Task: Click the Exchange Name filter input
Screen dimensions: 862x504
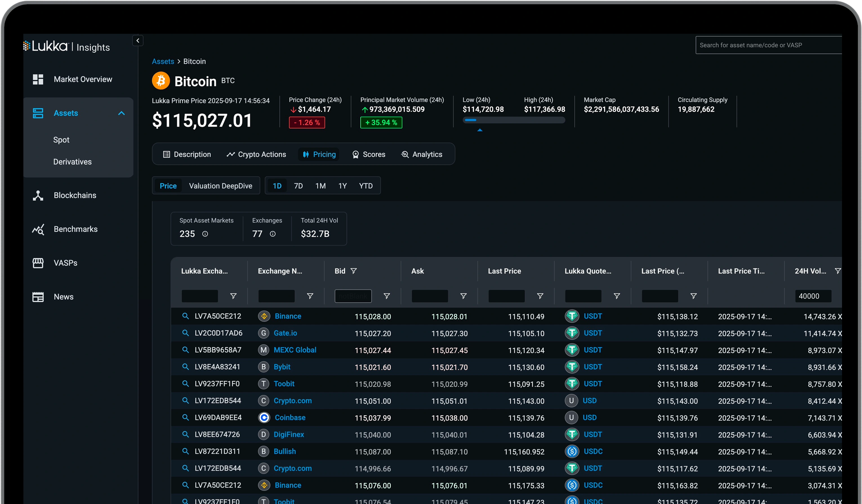Action: 276,296
